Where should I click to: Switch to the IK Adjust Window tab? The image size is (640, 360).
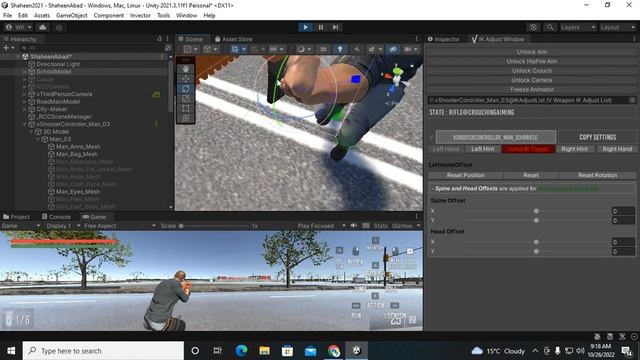[498, 39]
